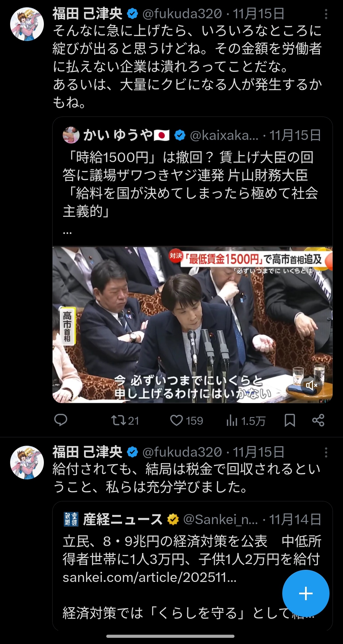Bookmark the first tweet
This screenshot has width=343, height=644.
(x=290, y=420)
